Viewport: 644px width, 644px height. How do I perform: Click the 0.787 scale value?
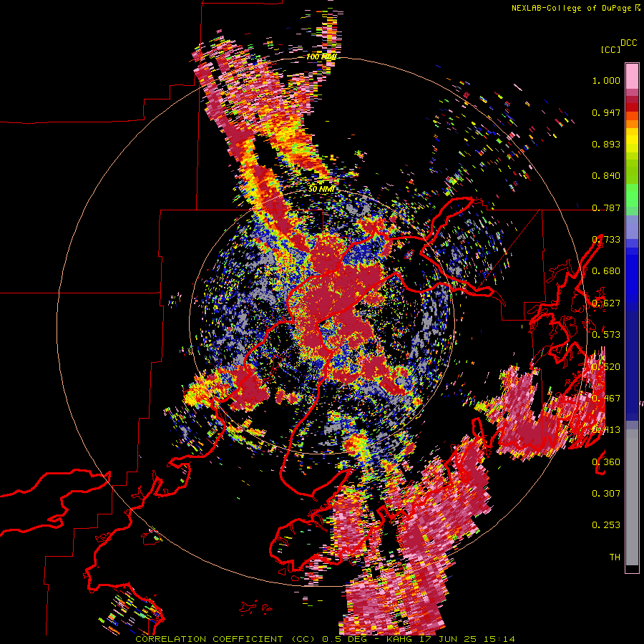coord(606,208)
